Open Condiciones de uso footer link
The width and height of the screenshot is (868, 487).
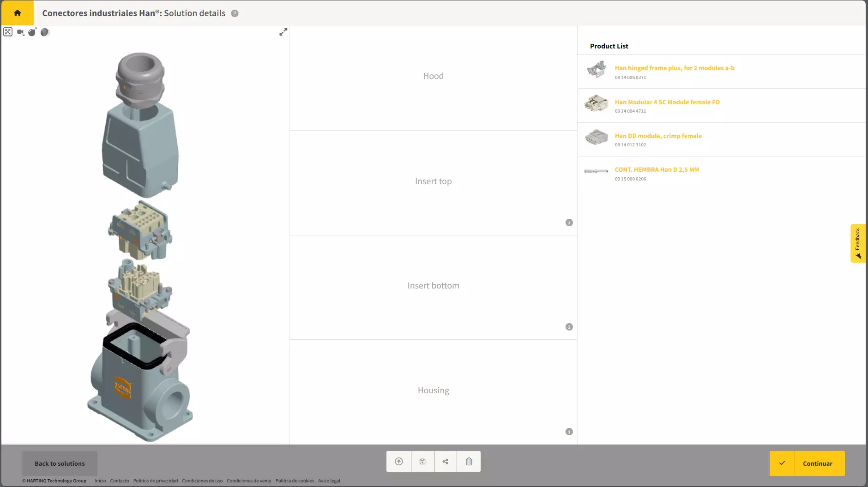tap(202, 481)
